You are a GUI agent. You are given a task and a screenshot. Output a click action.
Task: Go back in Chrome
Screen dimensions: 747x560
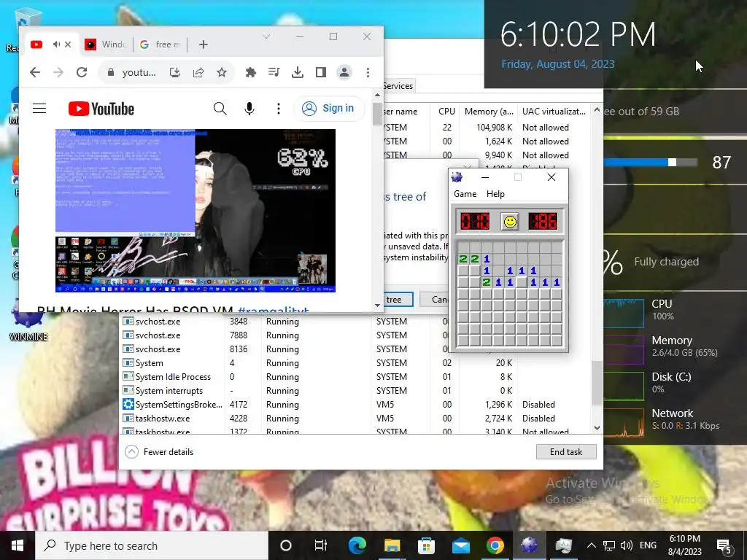click(35, 72)
